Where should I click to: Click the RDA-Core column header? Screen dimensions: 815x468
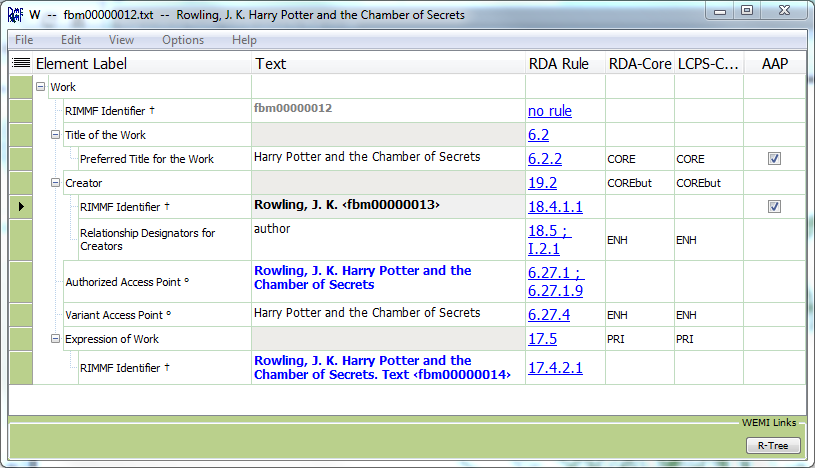(640, 63)
